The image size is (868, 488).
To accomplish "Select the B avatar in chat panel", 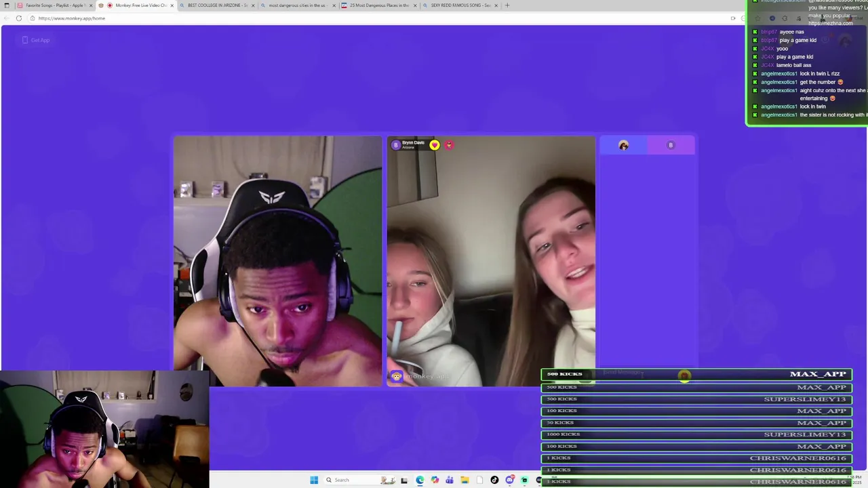I will coord(671,145).
